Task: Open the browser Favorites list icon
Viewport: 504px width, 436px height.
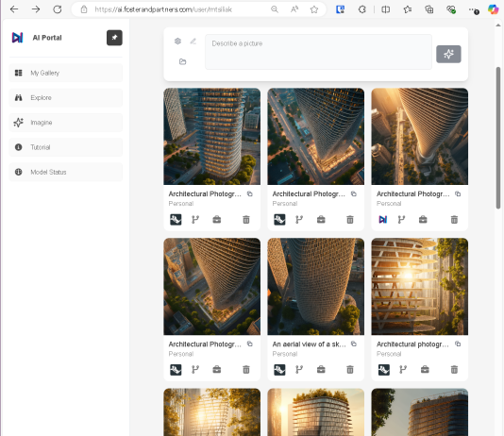Action: click(x=408, y=9)
